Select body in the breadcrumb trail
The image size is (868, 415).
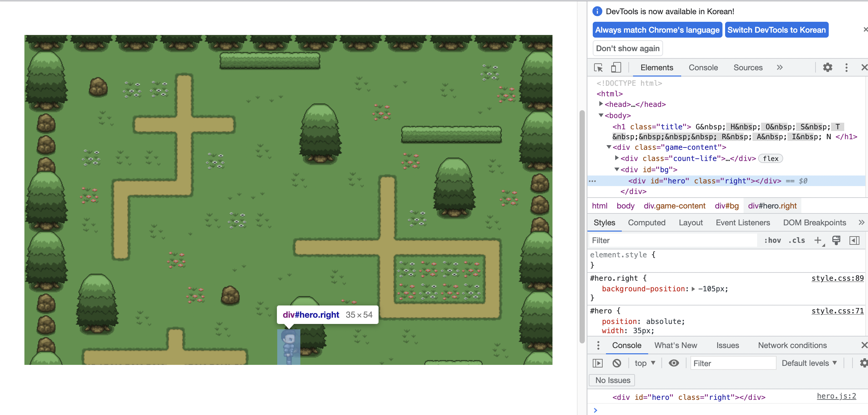pos(625,206)
